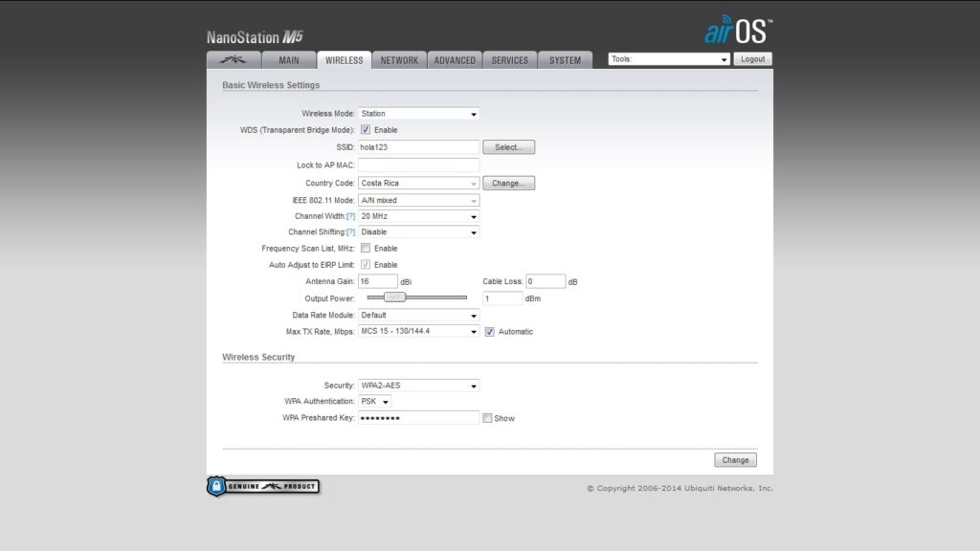Click the WPA Preshared Key field

click(419, 418)
